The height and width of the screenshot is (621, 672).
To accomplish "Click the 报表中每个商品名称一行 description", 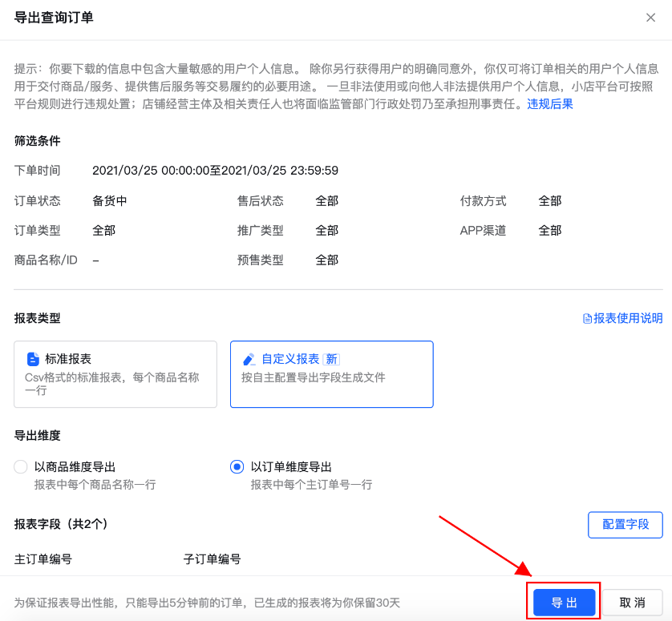I will tap(95, 485).
